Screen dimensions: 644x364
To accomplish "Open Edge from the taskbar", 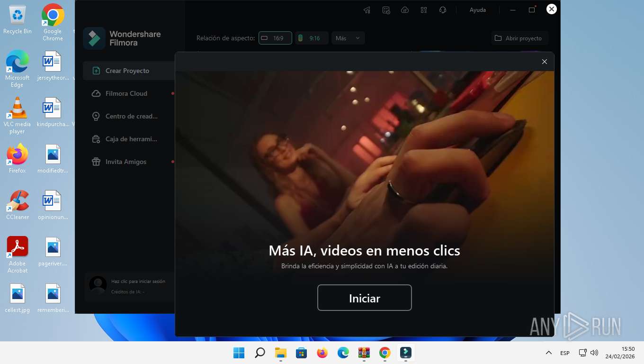I will coord(343,353).
